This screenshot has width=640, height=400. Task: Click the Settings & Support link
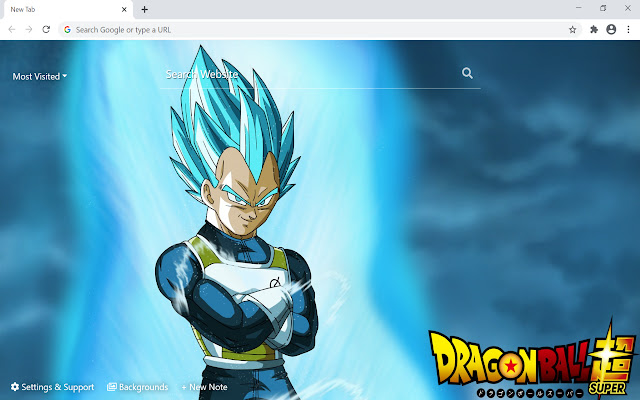pyautogui.click(x=53, y=387)
